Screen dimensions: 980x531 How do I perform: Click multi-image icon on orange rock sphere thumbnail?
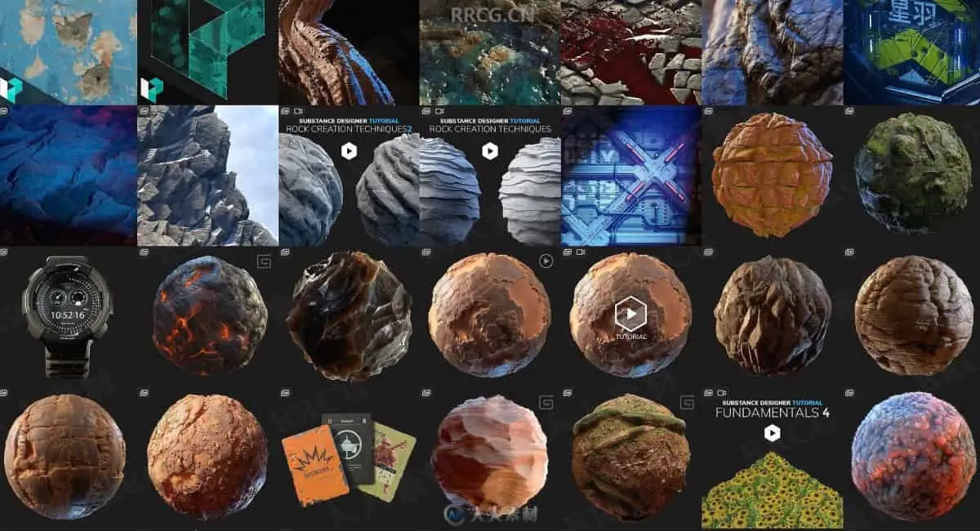(709, 111)
